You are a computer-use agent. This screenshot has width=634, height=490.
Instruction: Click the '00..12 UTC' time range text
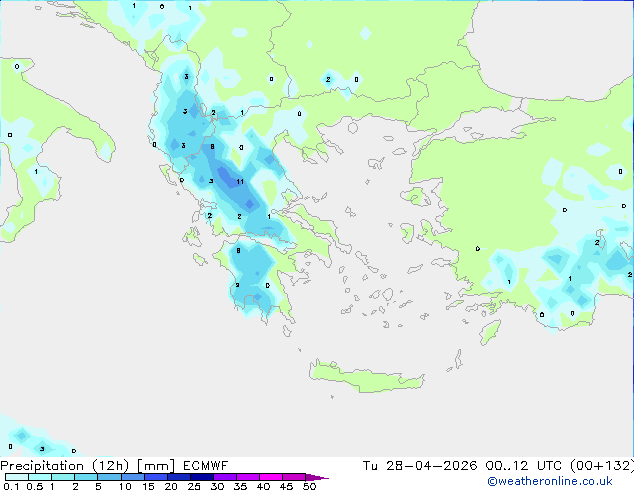point(524,466)
